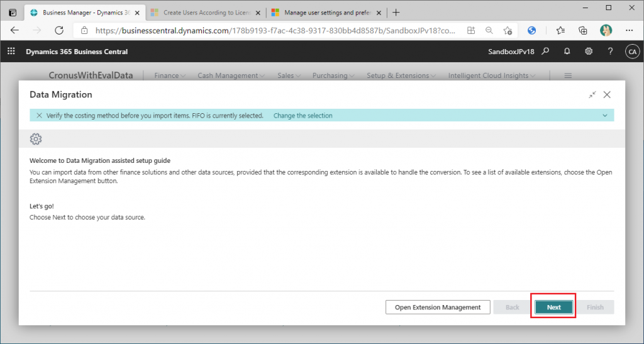644x344 pixels.
Task: Click the apps available icon in address bar
Action: (471, 30)
